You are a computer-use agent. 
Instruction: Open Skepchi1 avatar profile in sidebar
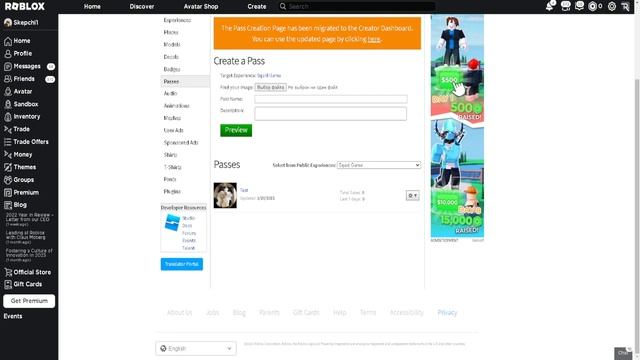(x=21, y=22)
